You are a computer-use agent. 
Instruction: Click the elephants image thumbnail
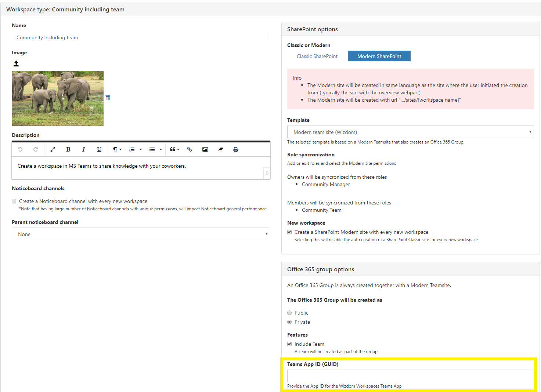coord(58,98)
